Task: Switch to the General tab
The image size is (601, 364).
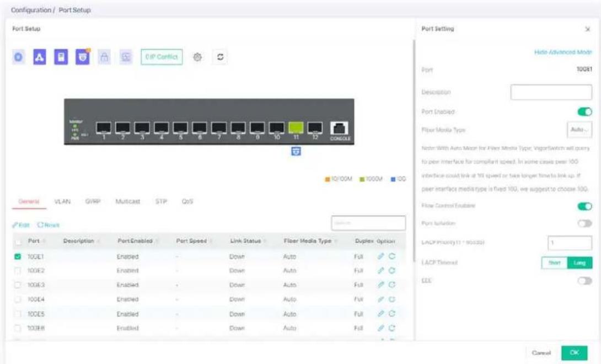Action: click(29, 201)
